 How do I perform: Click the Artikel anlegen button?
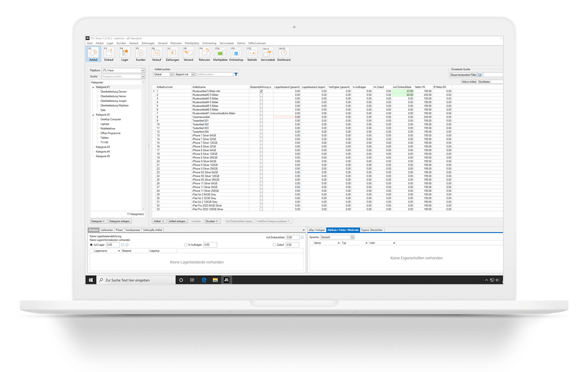pyautogui.click(x=178, y=221)
